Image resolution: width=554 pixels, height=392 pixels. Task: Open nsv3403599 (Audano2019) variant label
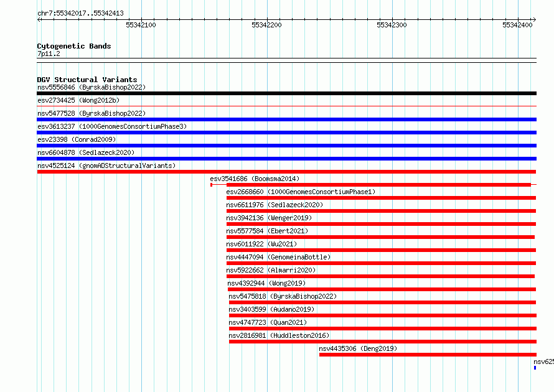point(271,309)
